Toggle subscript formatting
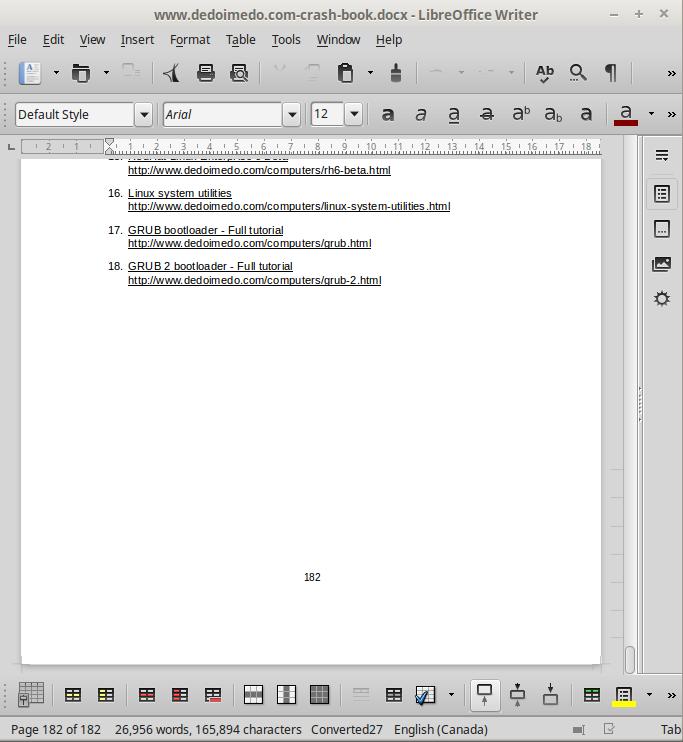 coord(553,114)
